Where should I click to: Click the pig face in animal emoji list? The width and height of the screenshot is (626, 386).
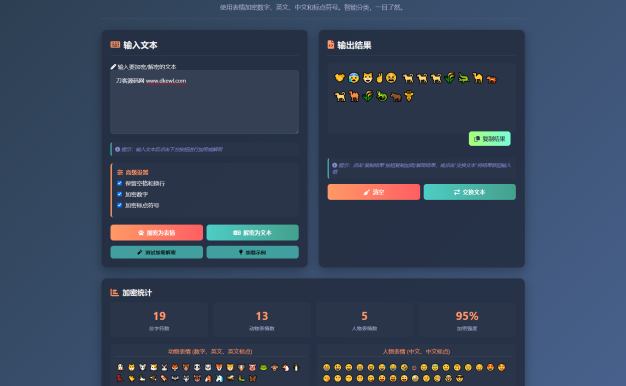(252, 368)
